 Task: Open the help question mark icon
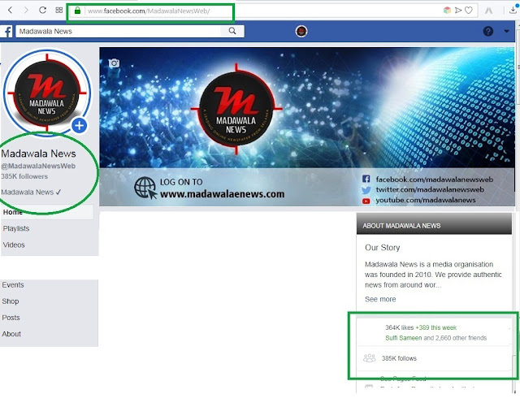coord(487,31)
